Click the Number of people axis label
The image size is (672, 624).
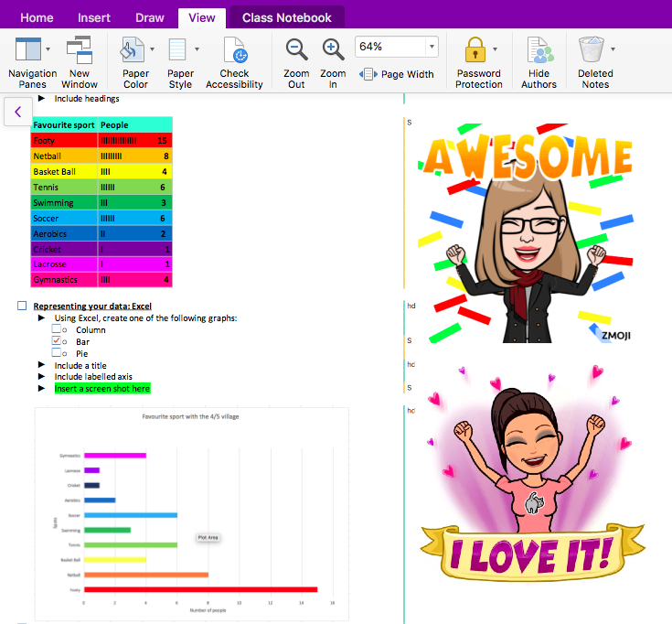click(x=208, y=610)
